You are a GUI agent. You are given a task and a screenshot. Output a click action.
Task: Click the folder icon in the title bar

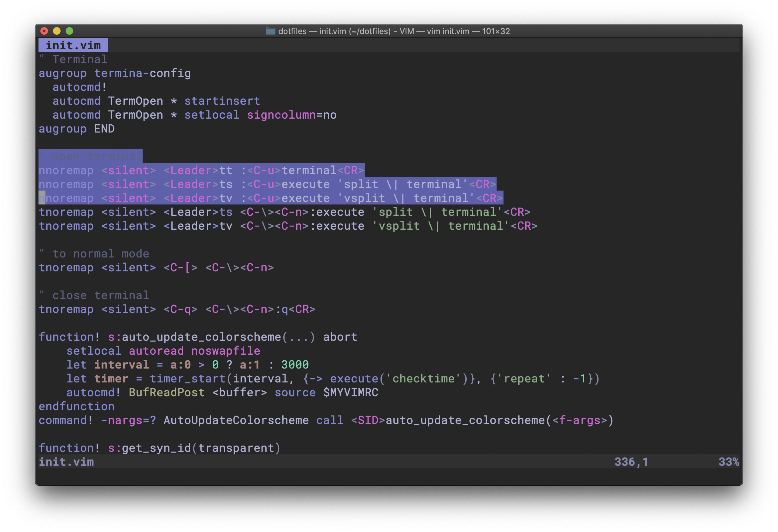click(270, 31)
